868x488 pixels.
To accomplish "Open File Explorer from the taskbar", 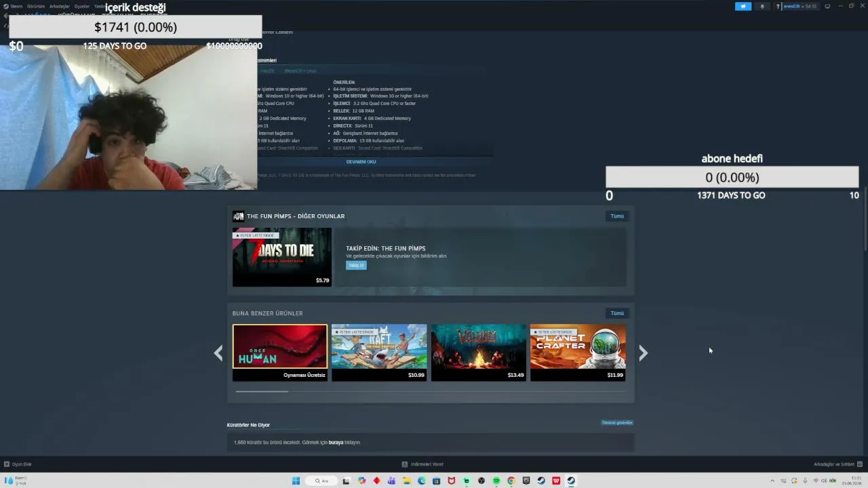I will (407, 481).
